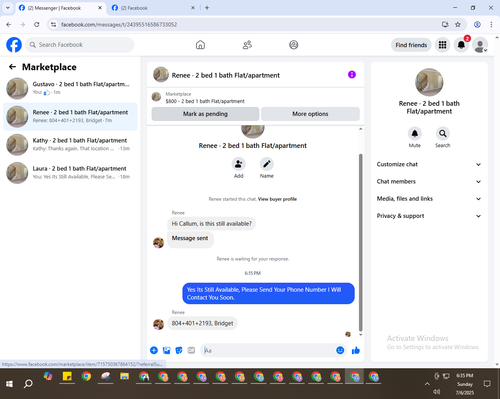Expand Media, files and links section
500x399 pixels.
coord(429,199)
